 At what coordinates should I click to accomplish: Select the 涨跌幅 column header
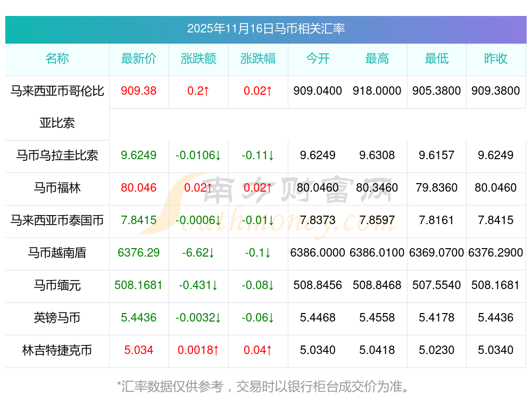point(258,59)
